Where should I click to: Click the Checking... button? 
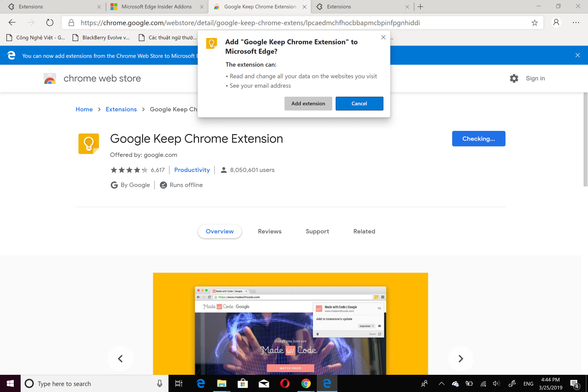pos(478,138)
